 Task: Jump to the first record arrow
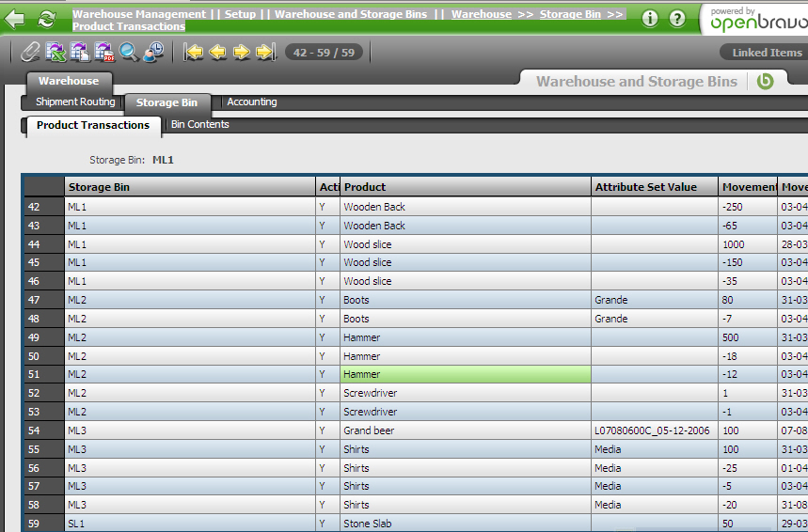pos(195,53)
